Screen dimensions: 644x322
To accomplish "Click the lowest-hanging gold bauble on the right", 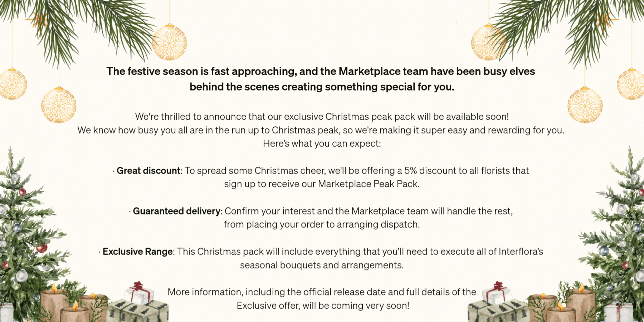I will pos(585,105).
